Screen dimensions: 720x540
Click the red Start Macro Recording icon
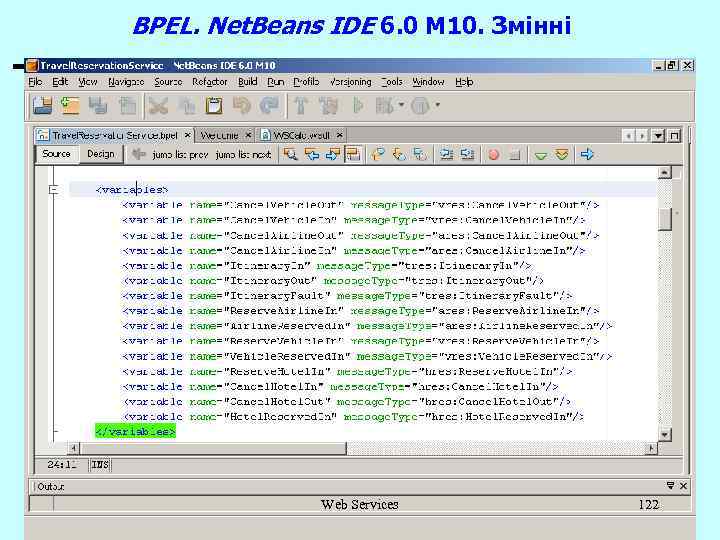click(x=494, y=155)
